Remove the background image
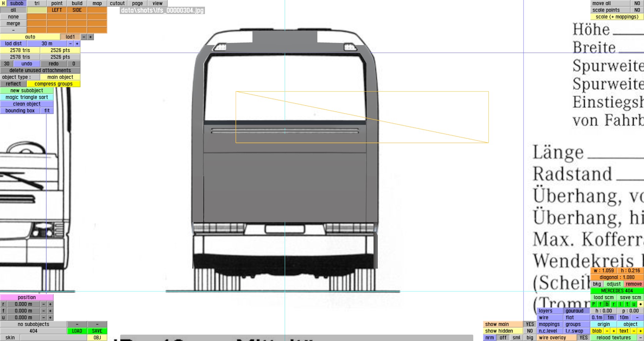Viewport: 644px width, 341px height. point(634,284)
